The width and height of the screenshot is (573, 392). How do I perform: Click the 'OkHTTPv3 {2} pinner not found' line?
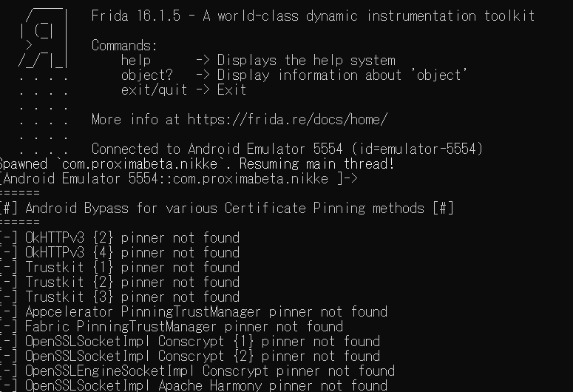coord(120,238)
